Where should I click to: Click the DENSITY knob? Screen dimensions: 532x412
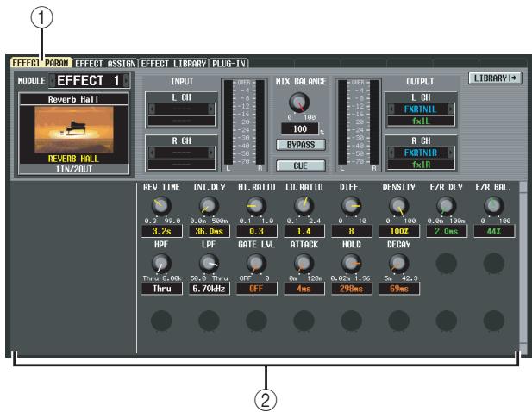398,206
